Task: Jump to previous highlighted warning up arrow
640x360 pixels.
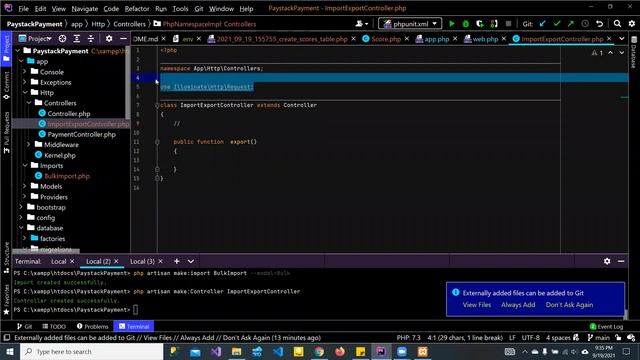Action: (x=610, y=53)
